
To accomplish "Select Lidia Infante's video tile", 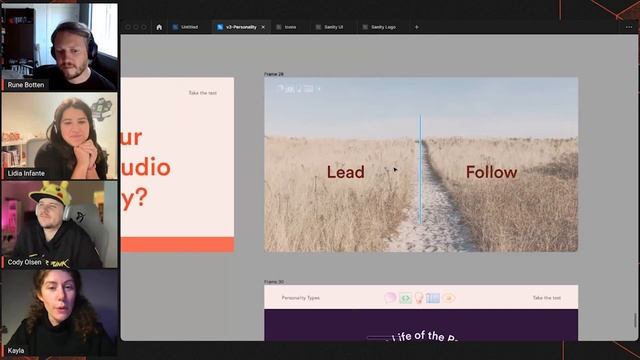I will coord(60,136).
